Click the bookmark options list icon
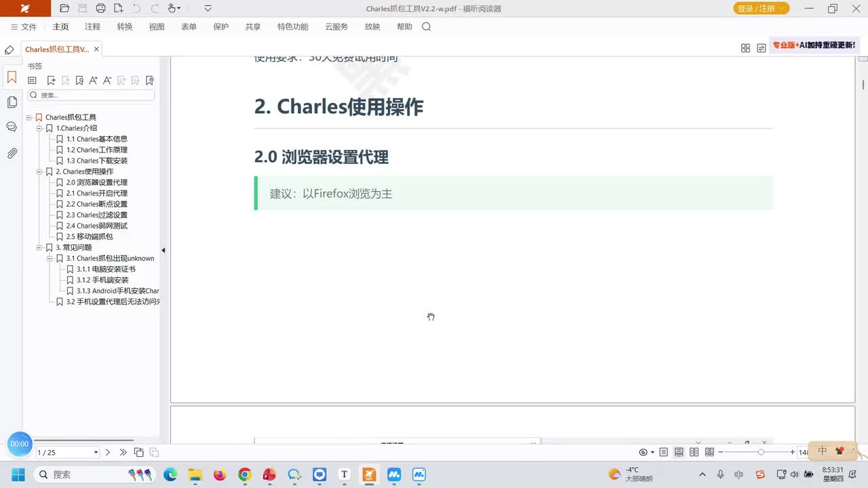The width and height of the screenshot is (868, 488). click(32, 80)
